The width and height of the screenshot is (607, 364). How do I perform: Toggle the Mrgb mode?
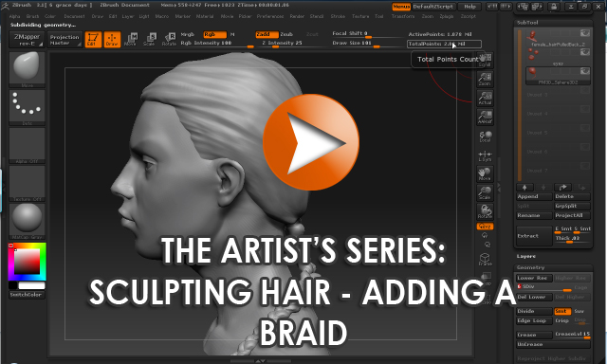point(188,34)
